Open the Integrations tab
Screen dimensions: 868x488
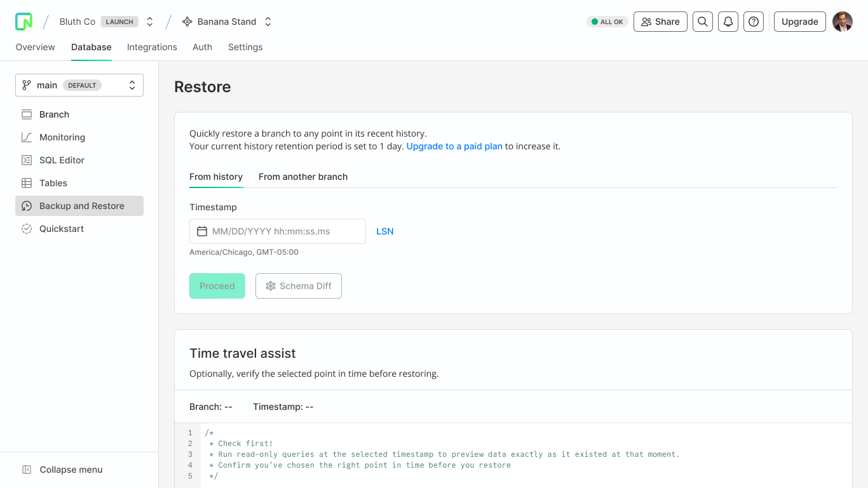(152, 47)
